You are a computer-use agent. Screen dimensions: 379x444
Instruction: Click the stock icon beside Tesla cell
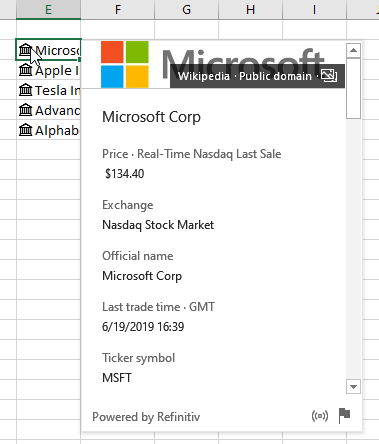[x=25, y=90]
